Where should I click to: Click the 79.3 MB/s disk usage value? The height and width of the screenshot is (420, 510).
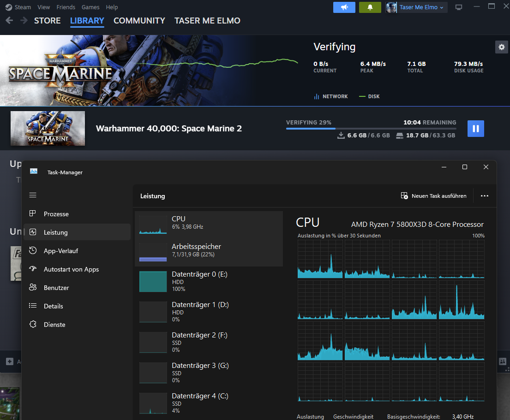[468, 64]
